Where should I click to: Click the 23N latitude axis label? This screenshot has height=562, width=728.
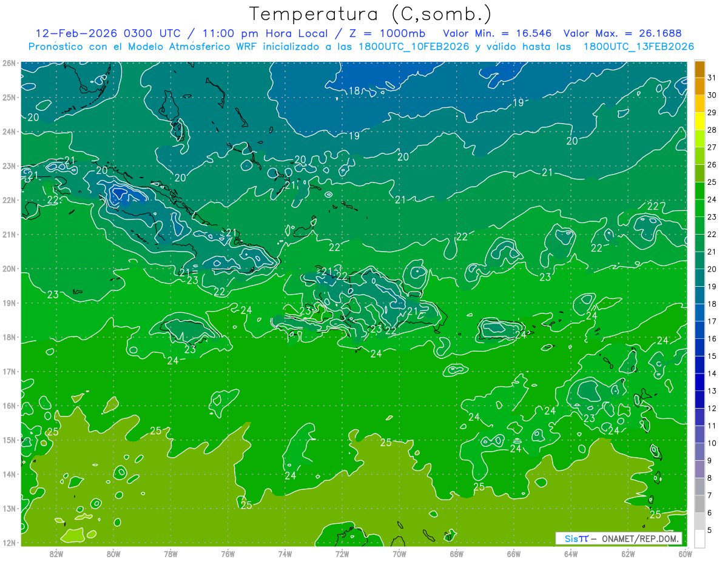tap(8, 166)
